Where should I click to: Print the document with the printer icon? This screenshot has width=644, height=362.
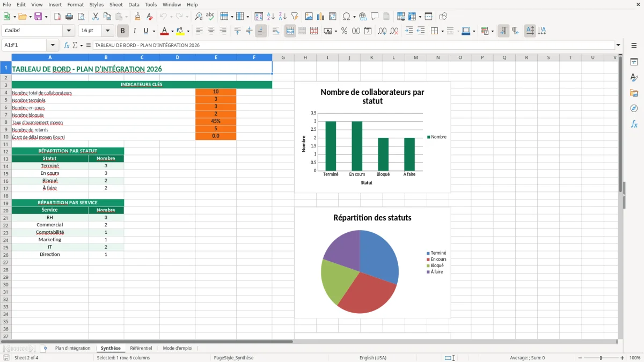coord(69,17)
